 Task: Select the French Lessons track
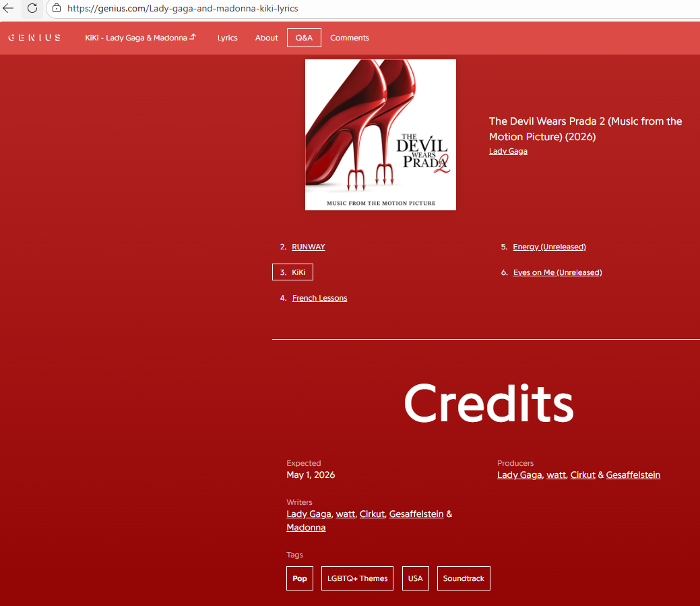tap(319, 298)
